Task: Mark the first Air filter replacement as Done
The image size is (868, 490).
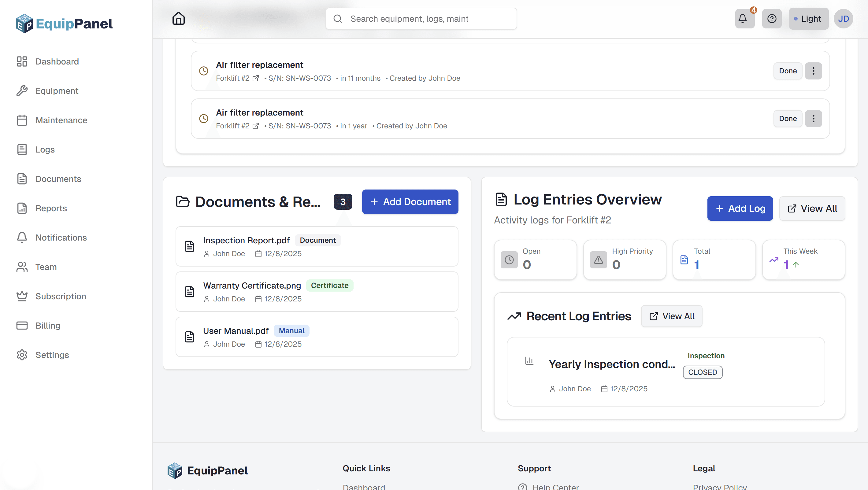Action: [788, 71]
